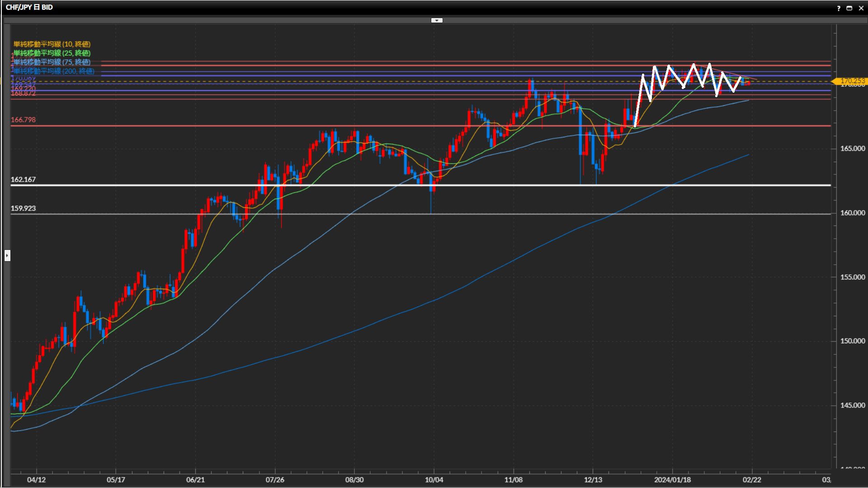Open the help question mark icon
This screenshot has height=488, width=868.
839,8
